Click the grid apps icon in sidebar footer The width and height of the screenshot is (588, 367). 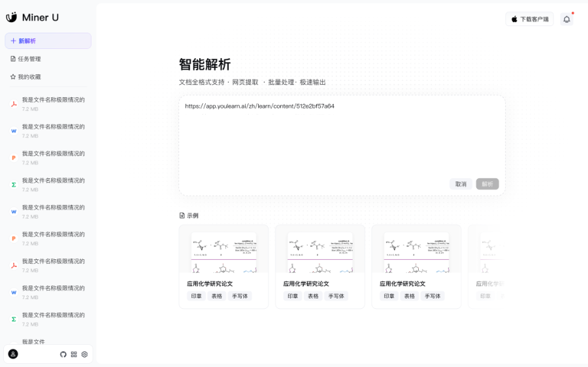[x=74, y=354]
